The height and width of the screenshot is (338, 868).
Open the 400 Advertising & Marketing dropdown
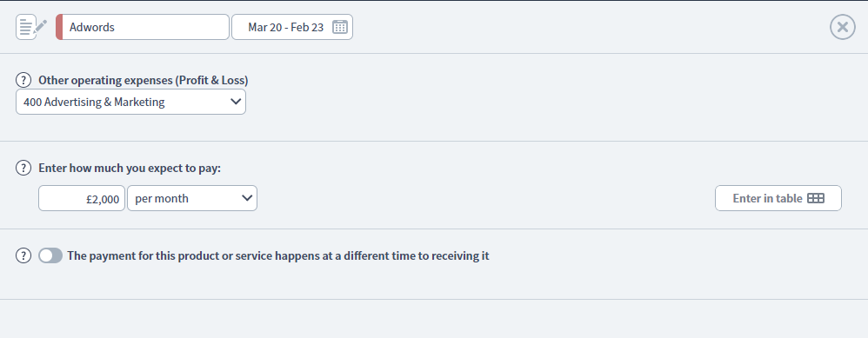point(130,102)
